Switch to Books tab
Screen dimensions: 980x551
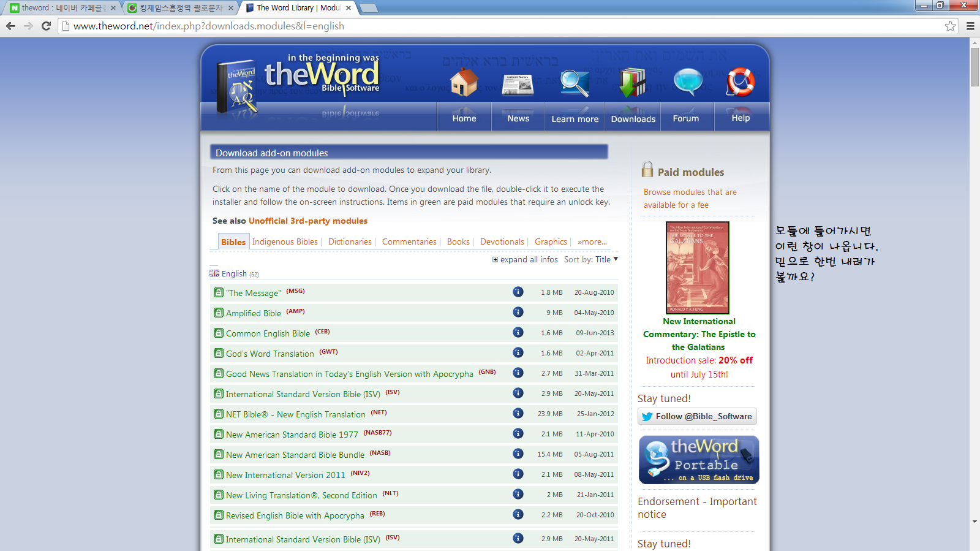pos(458,241)
